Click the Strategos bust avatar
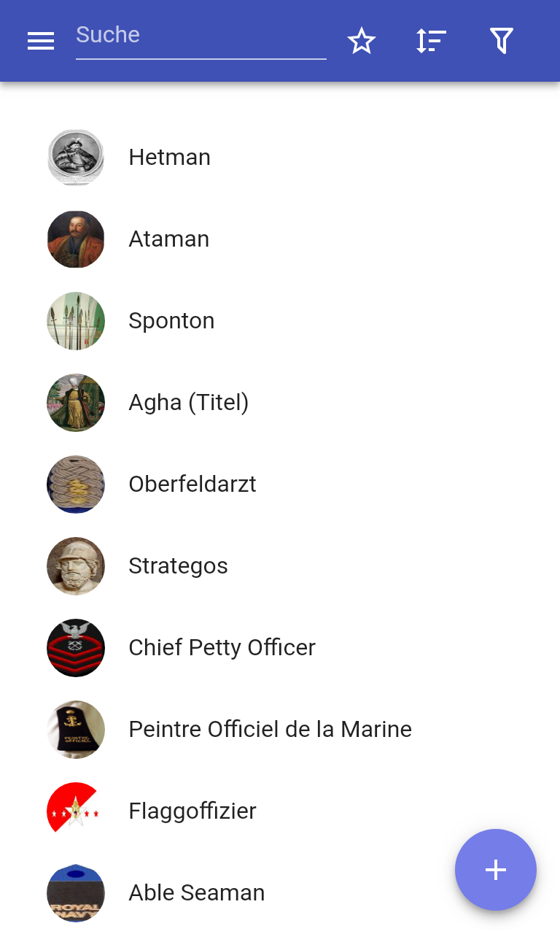560x934 pixels. 76,566
